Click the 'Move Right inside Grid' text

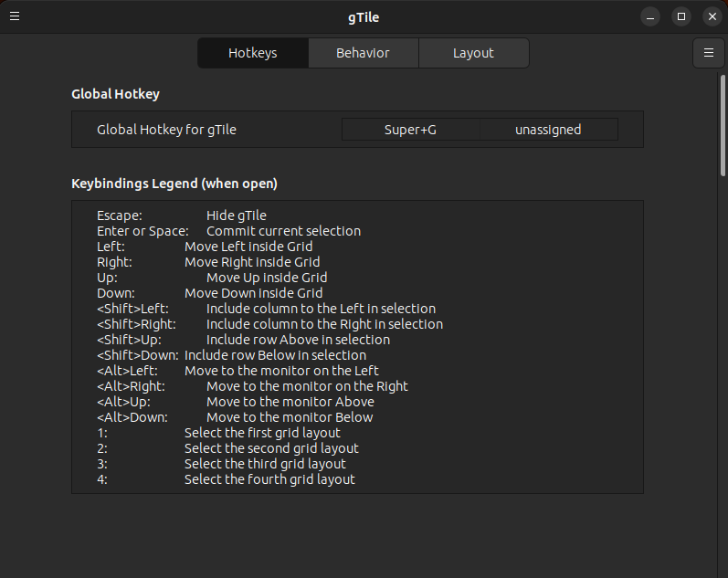[x=252, y=262]
